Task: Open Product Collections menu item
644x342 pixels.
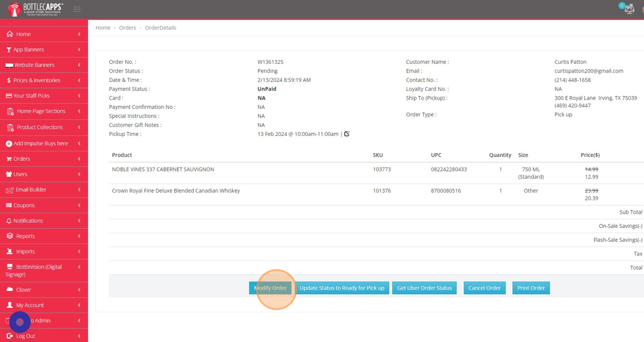Action: [x=44, y=127]
